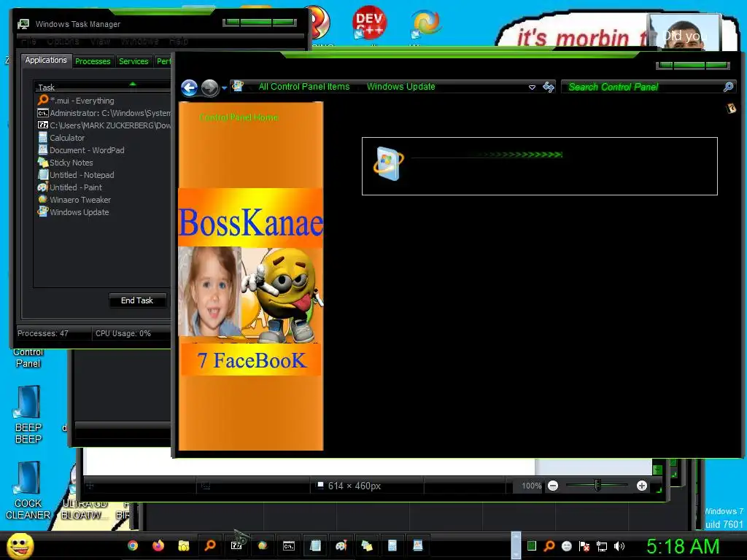
Task: Select the Windows Update breadcrumb
Action: 400,87
